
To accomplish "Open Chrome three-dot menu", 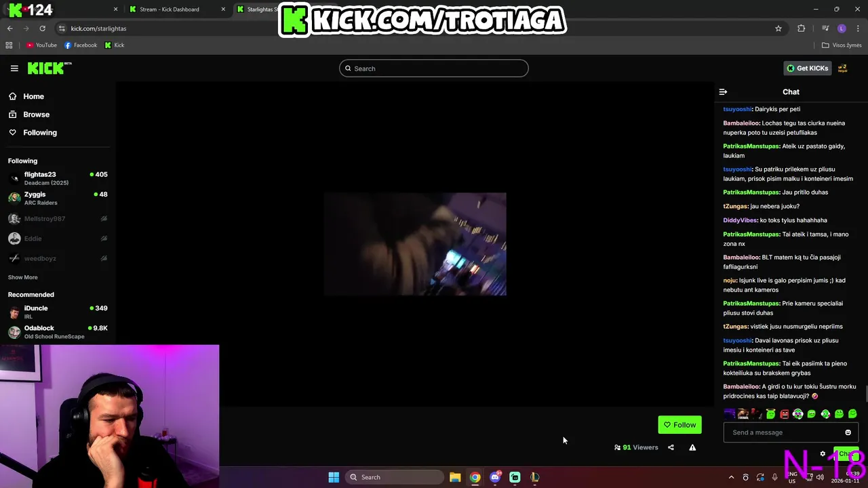I will coord(859,28).
